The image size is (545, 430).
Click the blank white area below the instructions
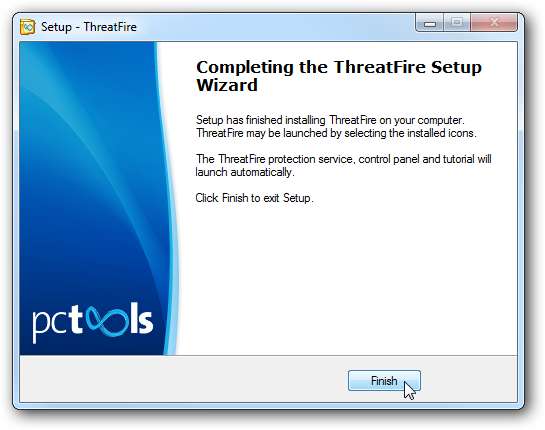348,278
